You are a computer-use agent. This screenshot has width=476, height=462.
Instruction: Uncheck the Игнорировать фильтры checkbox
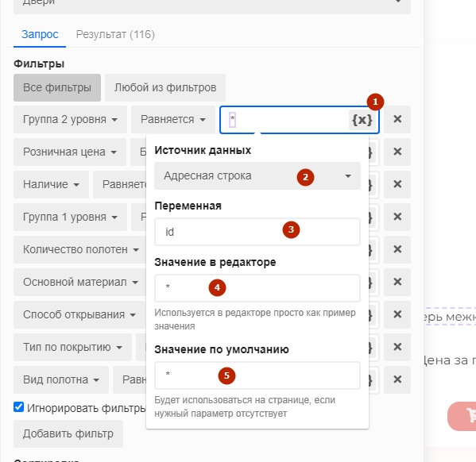click(x=18, y=406)
